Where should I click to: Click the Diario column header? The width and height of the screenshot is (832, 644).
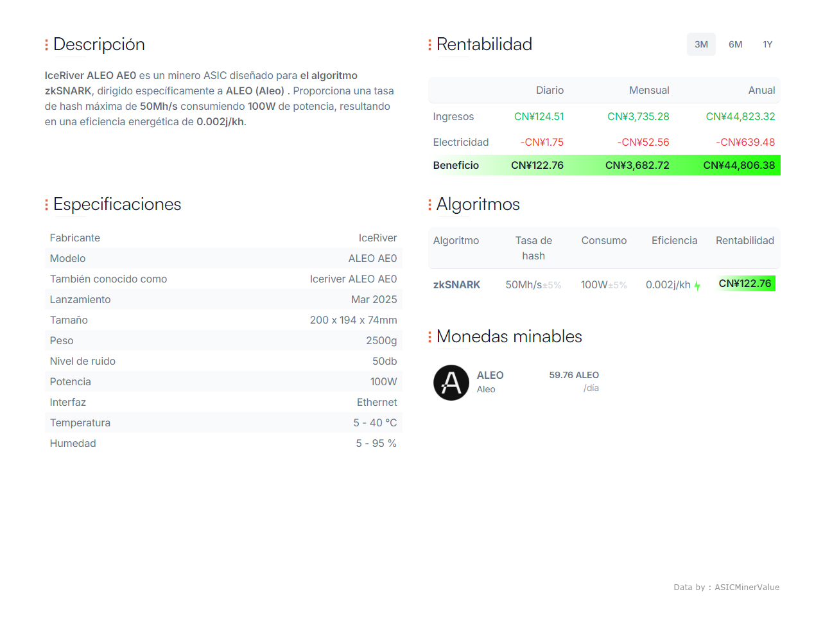[550, 90]
